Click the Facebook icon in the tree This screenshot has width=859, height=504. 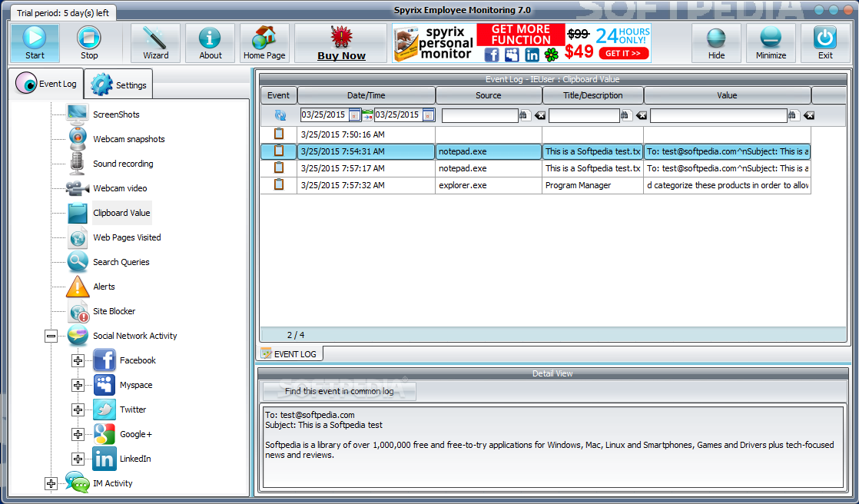pos(104,360)
